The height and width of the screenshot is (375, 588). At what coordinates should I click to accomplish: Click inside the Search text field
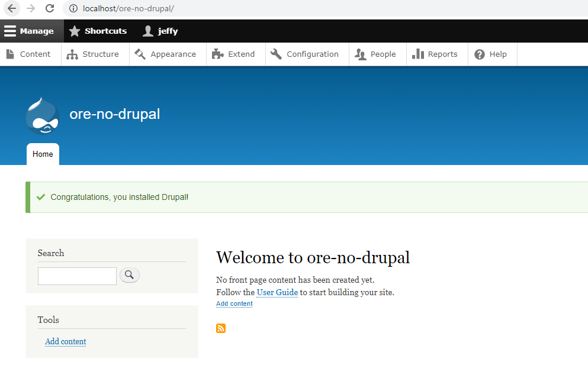(x=77, y=276)
